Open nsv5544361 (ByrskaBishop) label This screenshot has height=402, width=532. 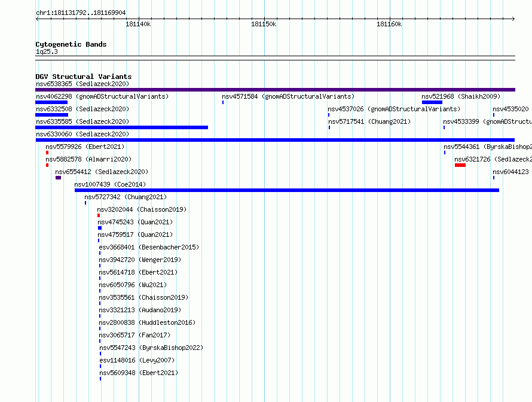pos(488,147)
